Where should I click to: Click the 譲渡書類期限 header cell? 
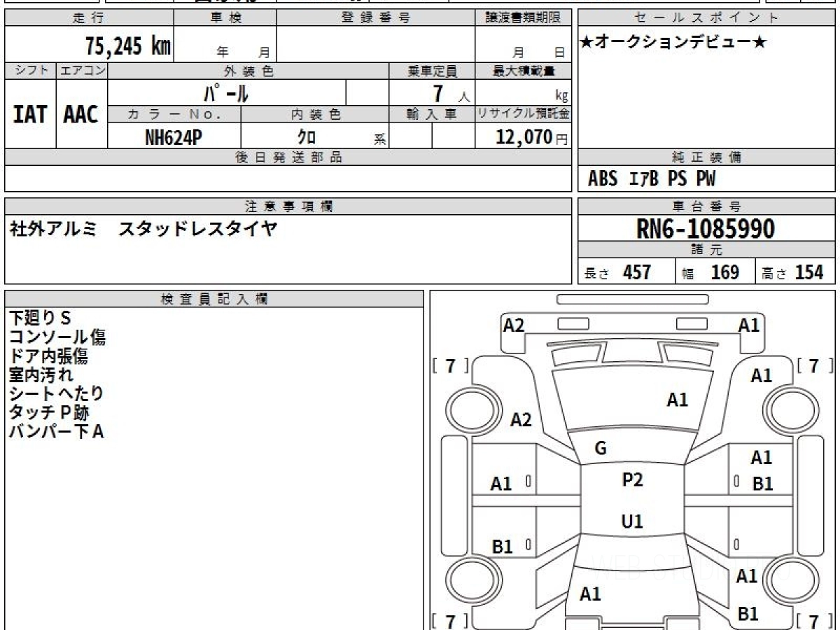coord(524,18)
